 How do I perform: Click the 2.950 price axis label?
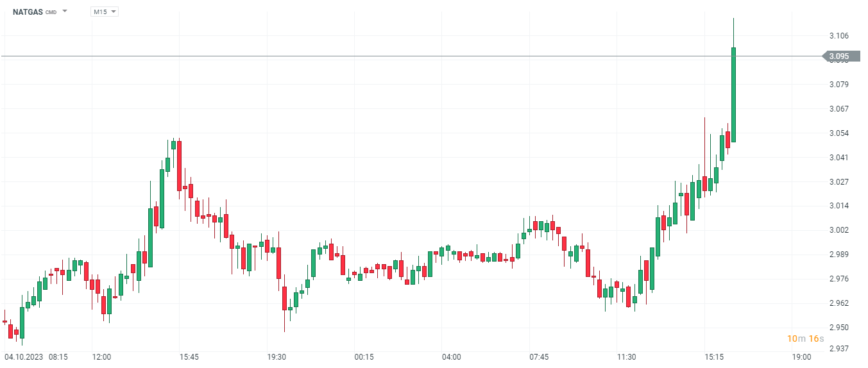coord(839,328)
